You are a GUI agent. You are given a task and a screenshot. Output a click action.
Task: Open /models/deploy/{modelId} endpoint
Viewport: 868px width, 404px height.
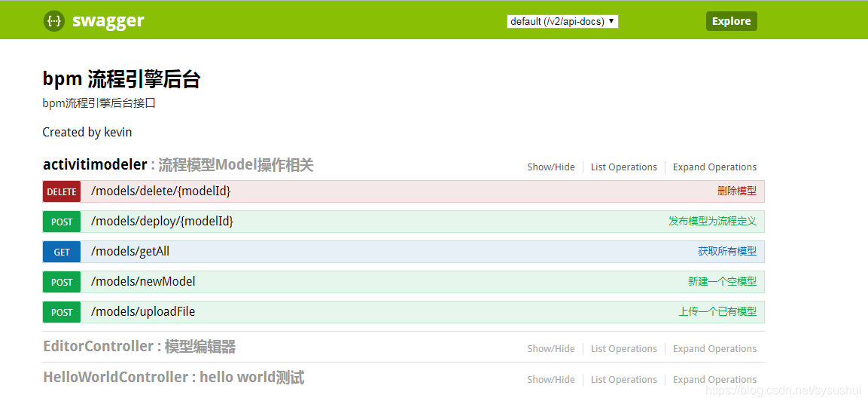pyautogui.click(x=162, y=221)
